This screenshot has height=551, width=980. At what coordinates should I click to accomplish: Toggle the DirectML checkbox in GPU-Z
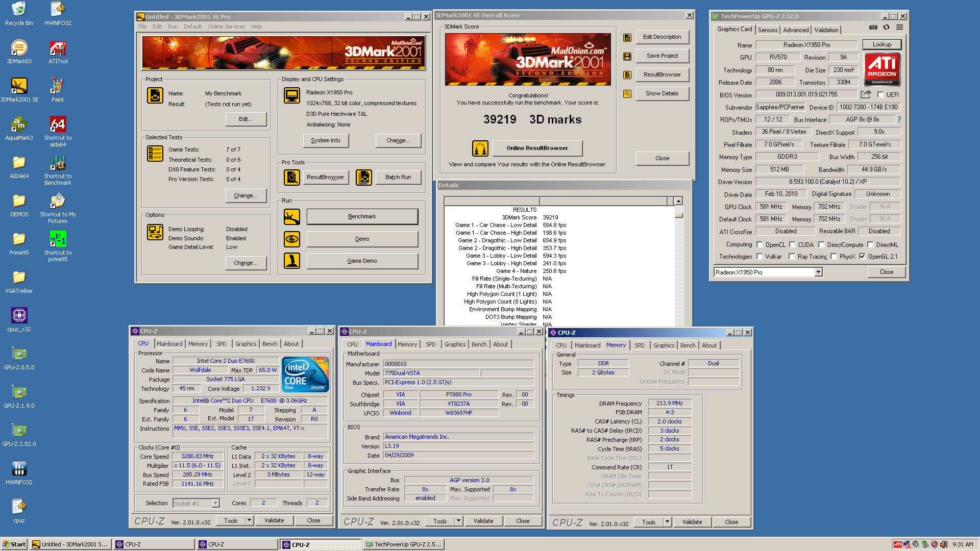coord(870,244)
